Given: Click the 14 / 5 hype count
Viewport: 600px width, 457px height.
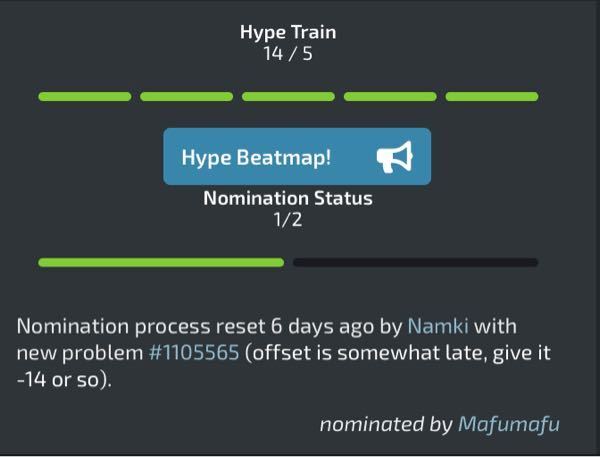Looking at the screenshot, I should point(288,54).
